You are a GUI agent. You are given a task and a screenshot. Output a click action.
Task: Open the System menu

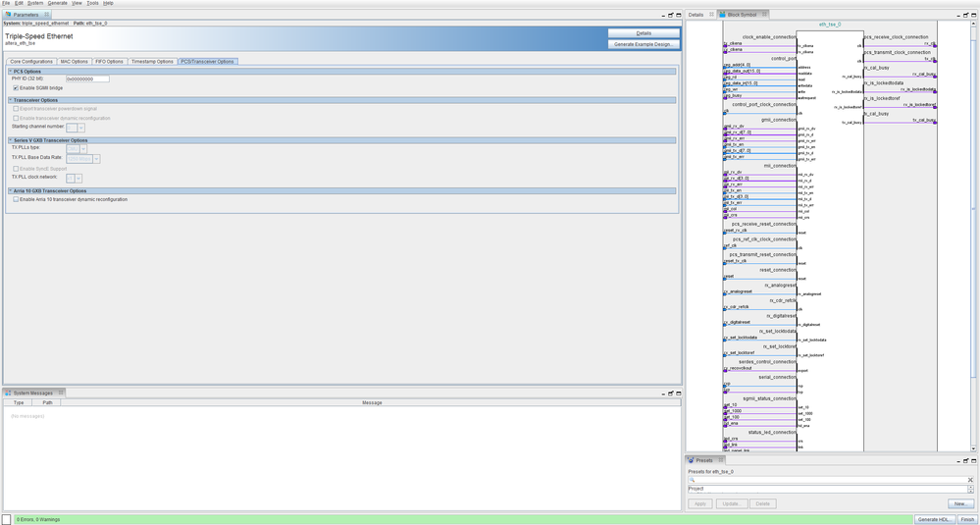tap(35, 3)
